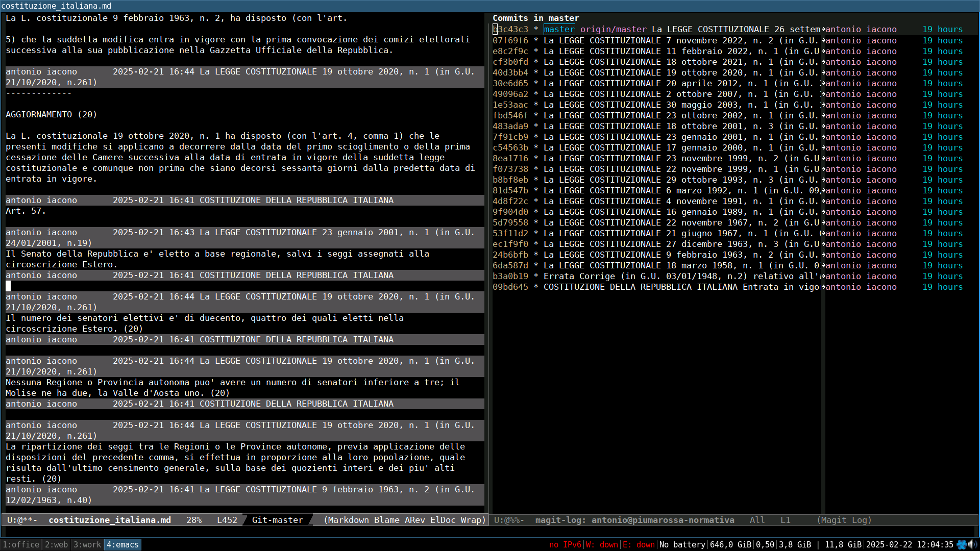Click the Blame minor mode indicator
The height and width of the screenshot is (551, 980).
coord(386,520)
